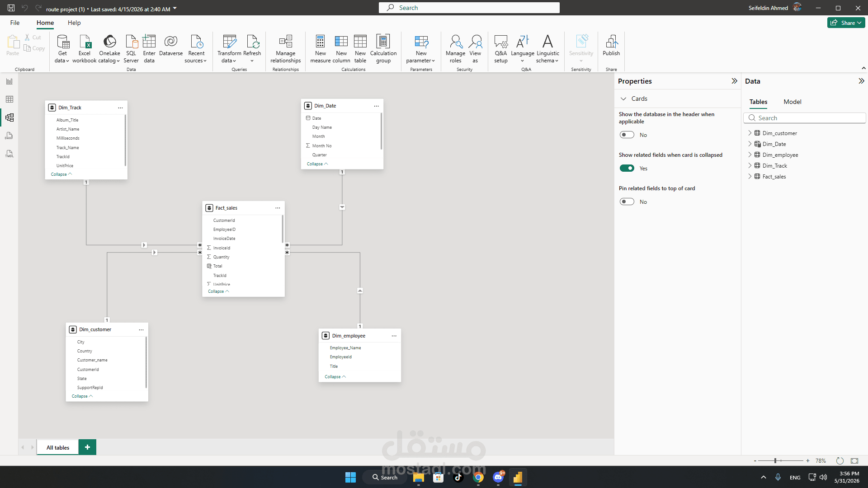Create a New table
This screenshot has height=488, width=868.
(x=360, y=49)
